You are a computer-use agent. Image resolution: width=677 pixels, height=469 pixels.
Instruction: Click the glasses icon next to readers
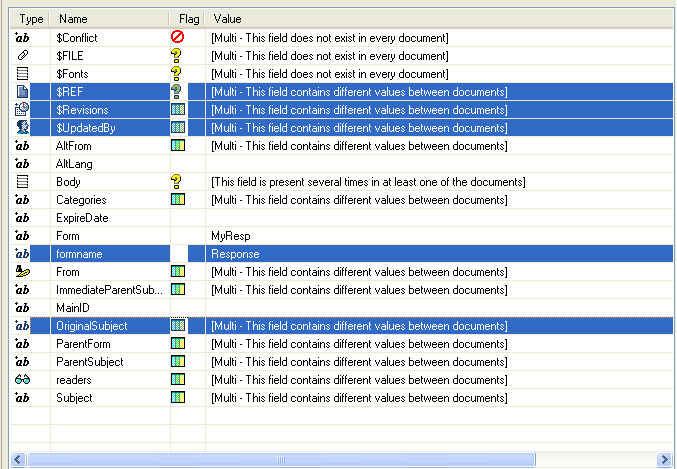22,380
